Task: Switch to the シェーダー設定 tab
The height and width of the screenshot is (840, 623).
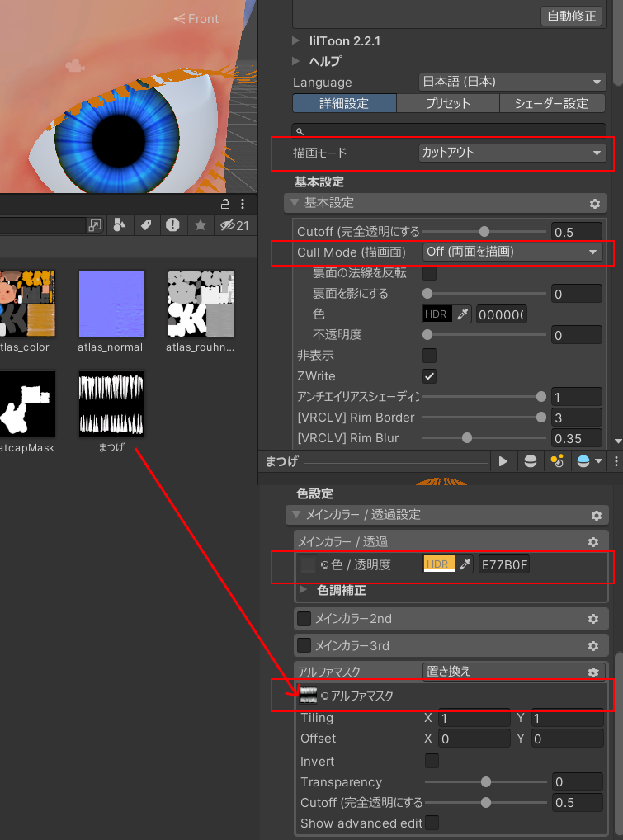Action: 553,103
